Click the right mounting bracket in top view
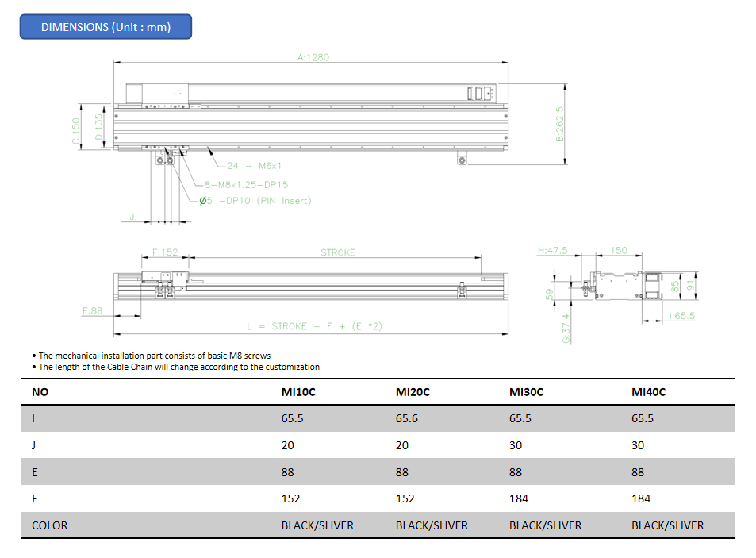Image resolution: width=756 pixels, height=558 pixels. (x=462, y=158)
